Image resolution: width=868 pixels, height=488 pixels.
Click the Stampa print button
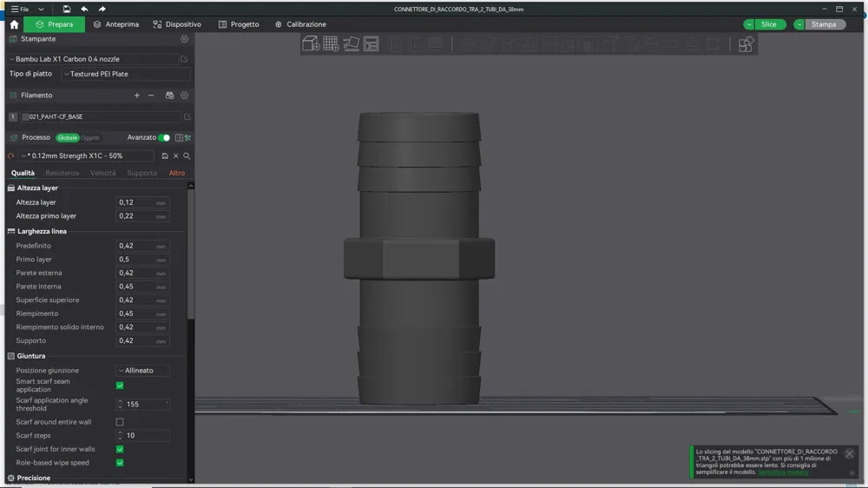click(x=824, y=24)
